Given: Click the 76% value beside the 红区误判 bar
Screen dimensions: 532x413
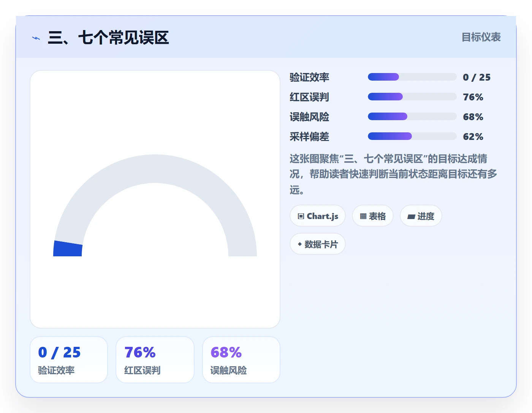Looking at the screenshot, I should tap(473, 97).
